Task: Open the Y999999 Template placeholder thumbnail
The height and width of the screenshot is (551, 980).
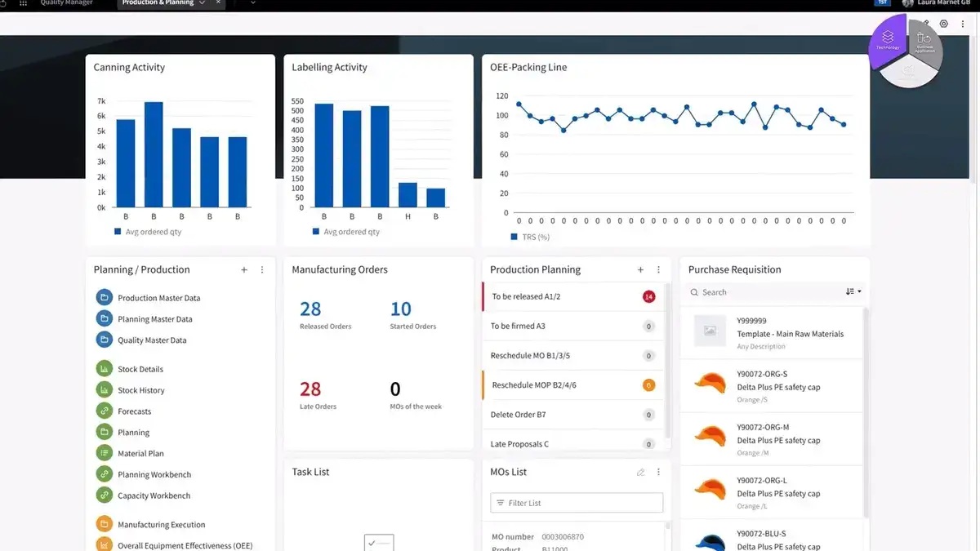Action: 710,331
